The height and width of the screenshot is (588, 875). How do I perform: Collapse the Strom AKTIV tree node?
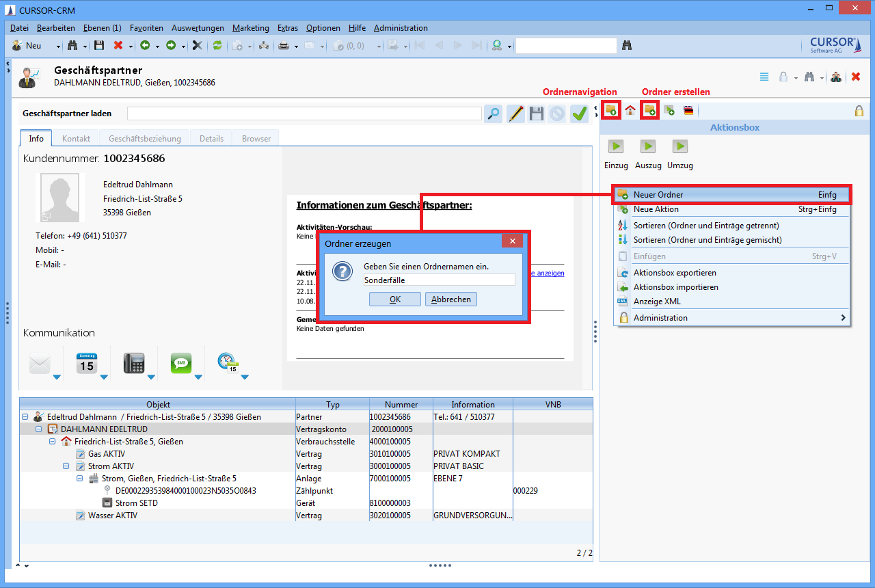[66, 466]
